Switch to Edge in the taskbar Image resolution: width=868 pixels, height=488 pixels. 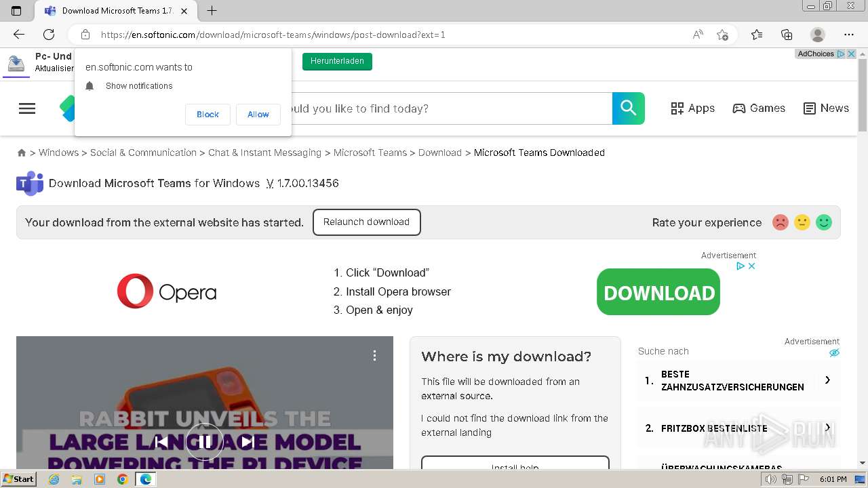click(x=145, y=479)
